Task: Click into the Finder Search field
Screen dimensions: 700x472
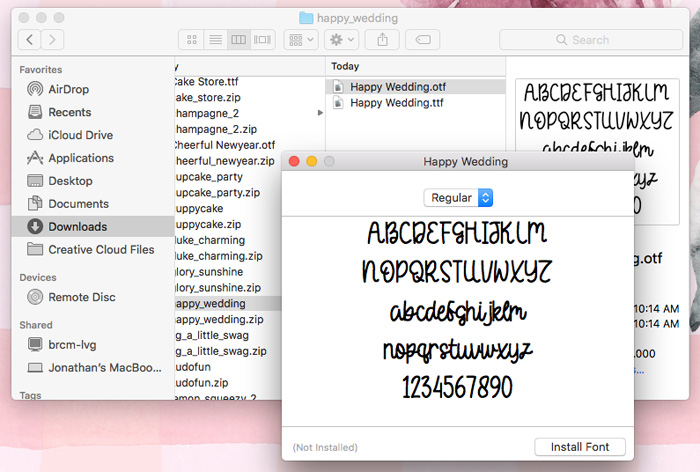Action: (x=591, y=40)
